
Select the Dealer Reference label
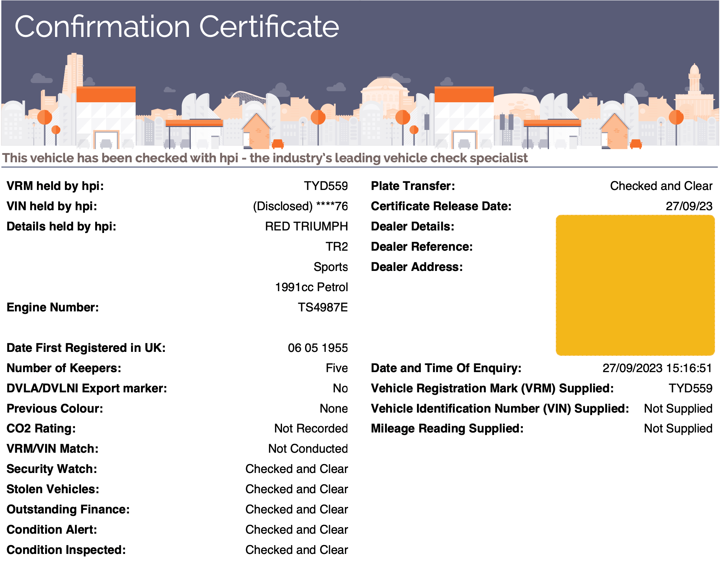click(422, 246)
